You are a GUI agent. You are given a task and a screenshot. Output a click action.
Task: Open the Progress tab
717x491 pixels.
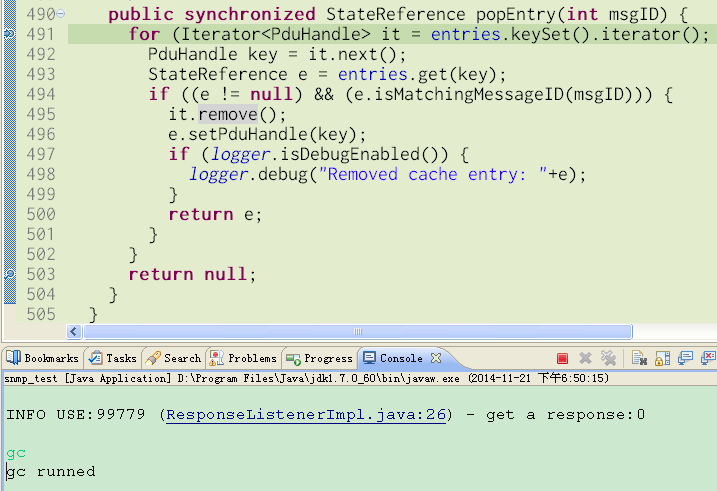[x=319, y=358]
